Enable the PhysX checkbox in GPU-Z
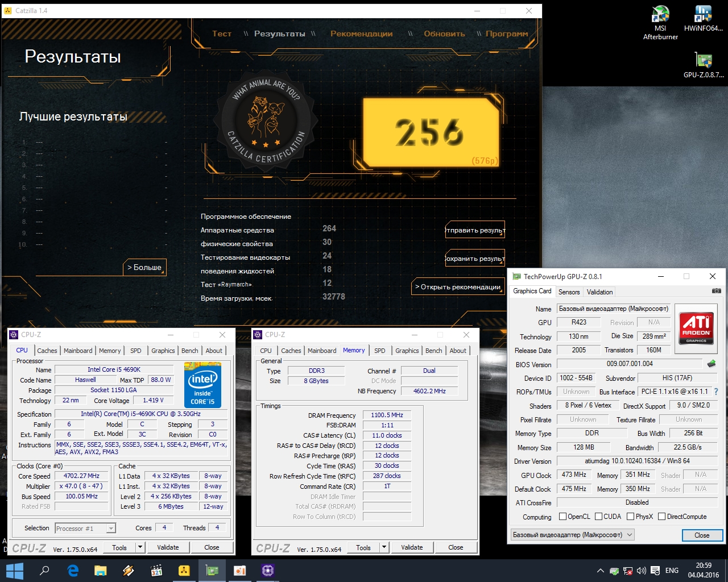This screenshot has height=582, width=728. [630, 517]
